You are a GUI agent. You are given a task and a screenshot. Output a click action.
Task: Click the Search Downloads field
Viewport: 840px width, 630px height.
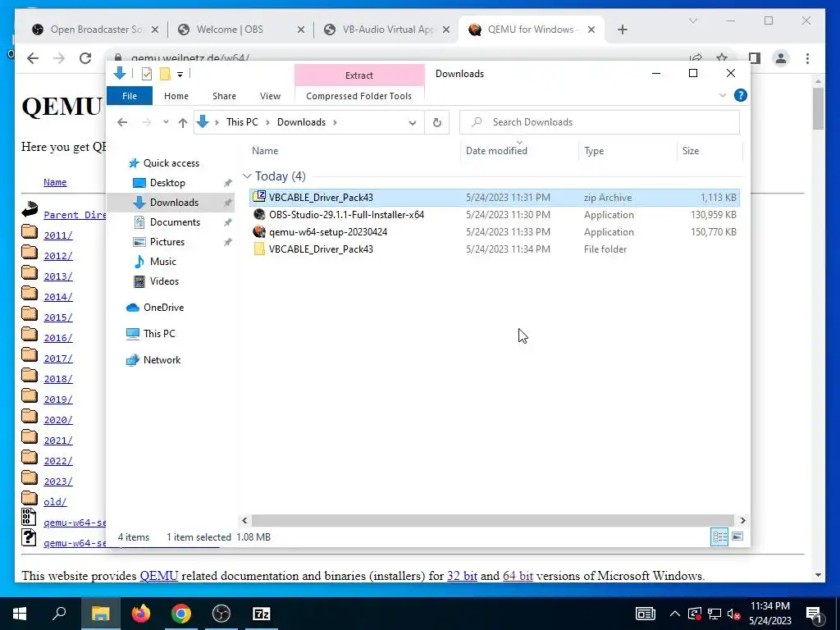click(x=600, y=122)
